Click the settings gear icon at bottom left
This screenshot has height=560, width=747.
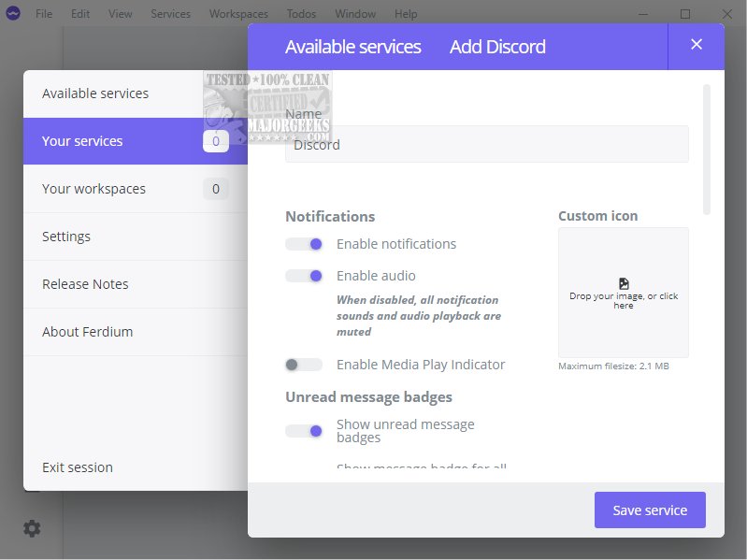pyautogui.click(x=32, y=528)
